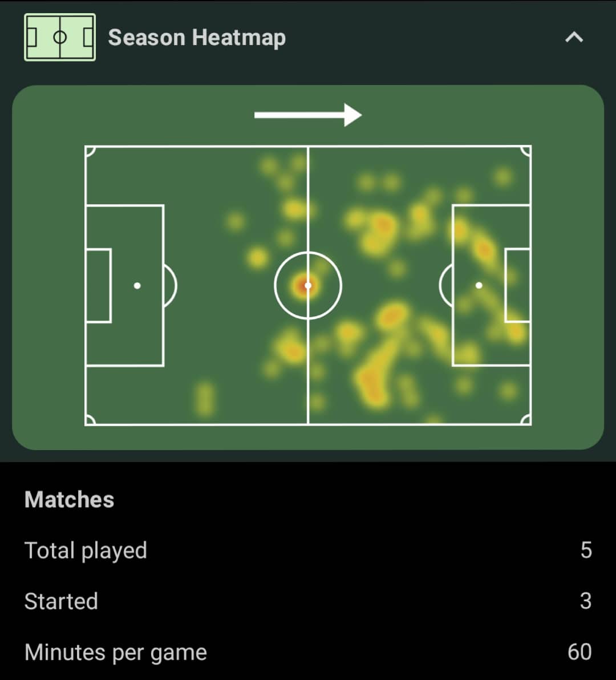Click the bottom-left corner arc of the pitch

(91, 419)
